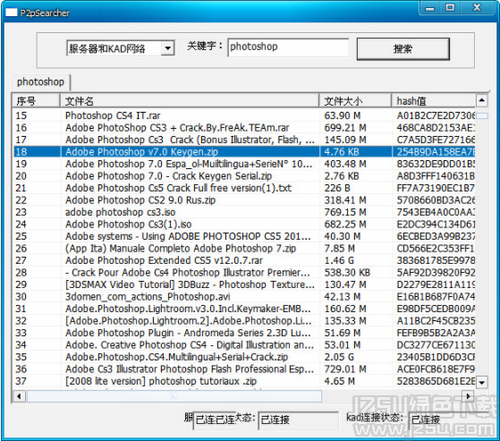Select Adobe Photoshop v7.0 Keygen.zip row

(244, 152)
